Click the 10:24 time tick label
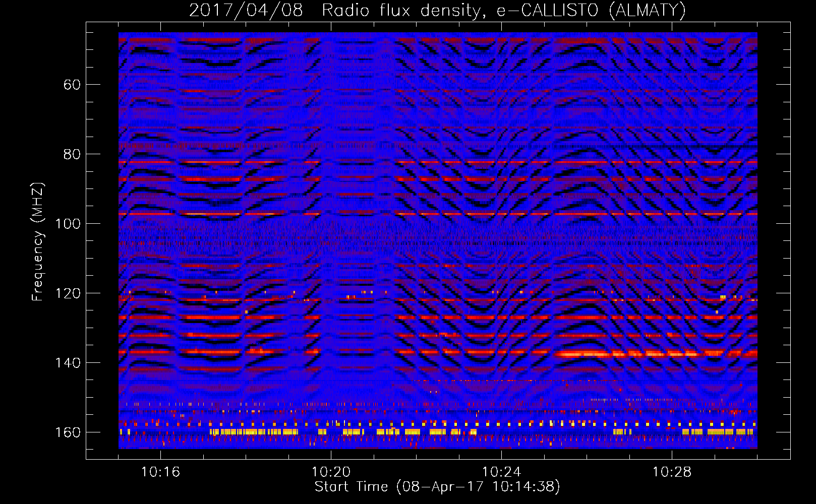 501,472
